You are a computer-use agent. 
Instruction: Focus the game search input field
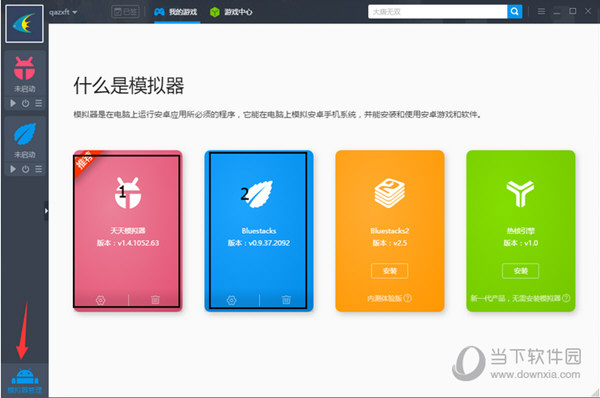437,12
